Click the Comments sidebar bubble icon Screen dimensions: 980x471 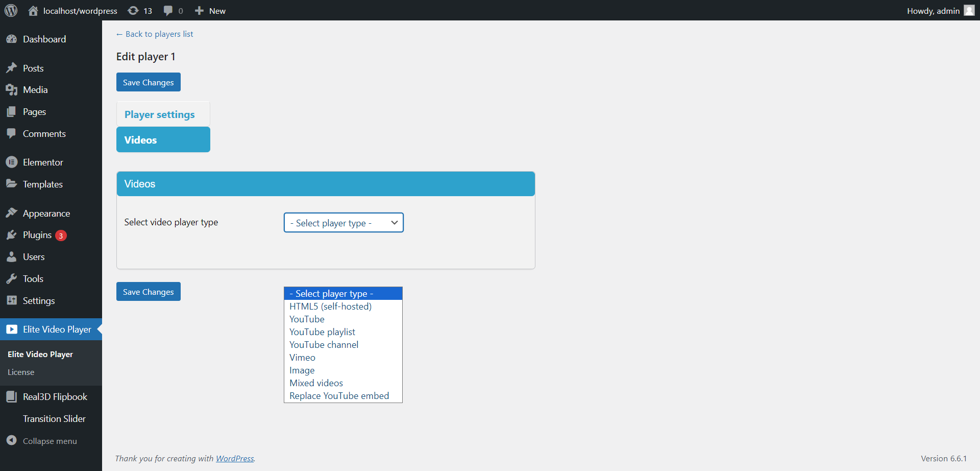(12, 134)
